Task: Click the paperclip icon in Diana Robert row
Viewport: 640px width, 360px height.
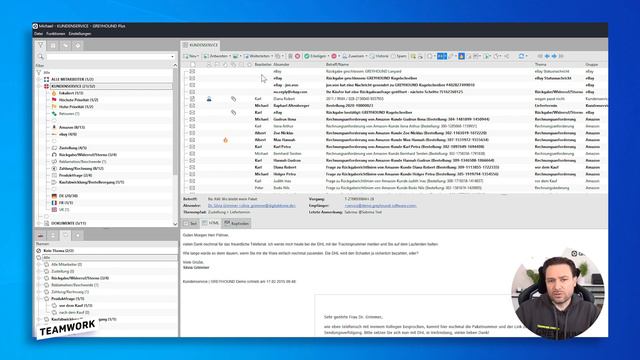Action: click(233, 99)
